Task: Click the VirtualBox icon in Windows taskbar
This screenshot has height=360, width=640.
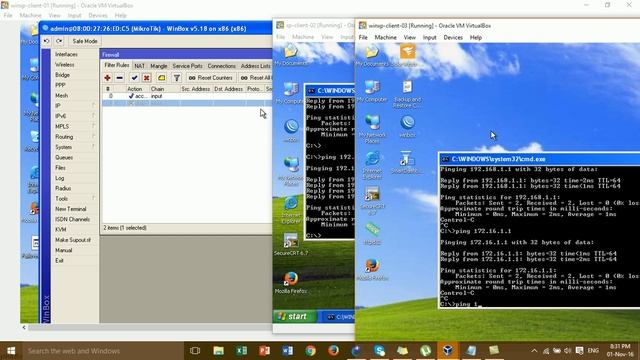Action: coord(448,351)
